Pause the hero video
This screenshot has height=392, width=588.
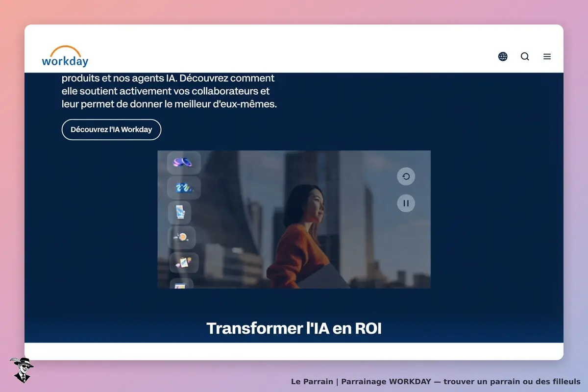406,203
